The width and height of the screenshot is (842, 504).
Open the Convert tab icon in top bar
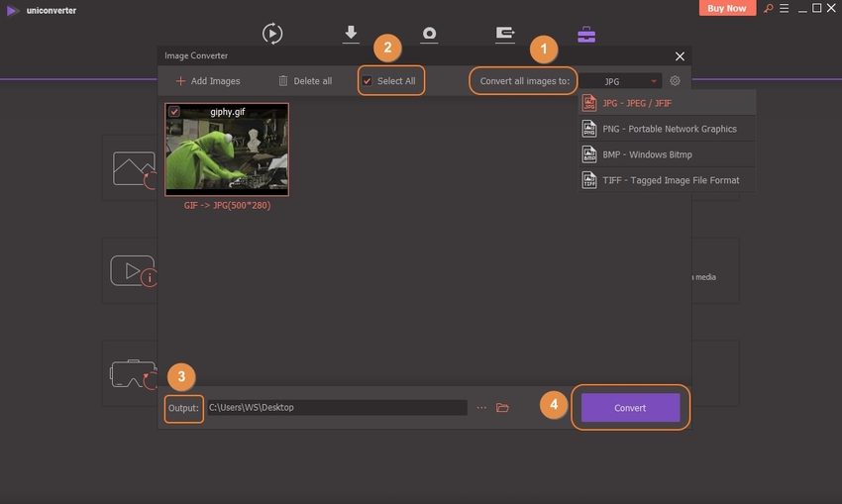[x=272, y=34]
